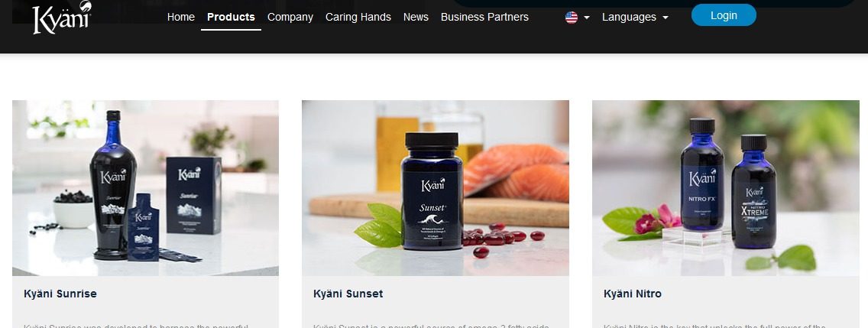868x328 pixels.
Task: Click the US flag icon
Action: coord(572,17)
